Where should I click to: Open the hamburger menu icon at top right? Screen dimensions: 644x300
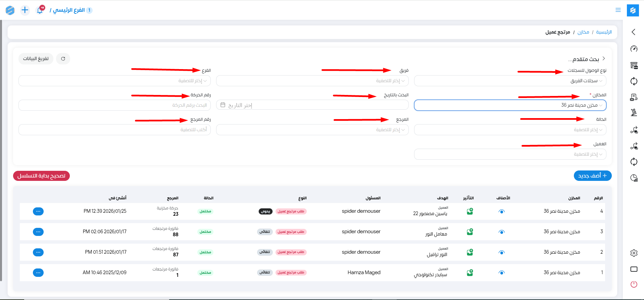coord(618,10)
